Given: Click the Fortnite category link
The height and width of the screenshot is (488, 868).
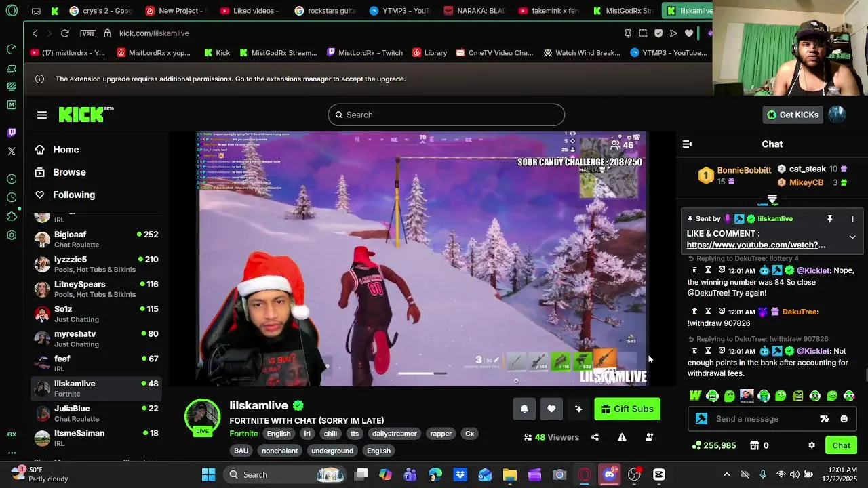Looking at the screenshot, I should click(x=243, y=434).
